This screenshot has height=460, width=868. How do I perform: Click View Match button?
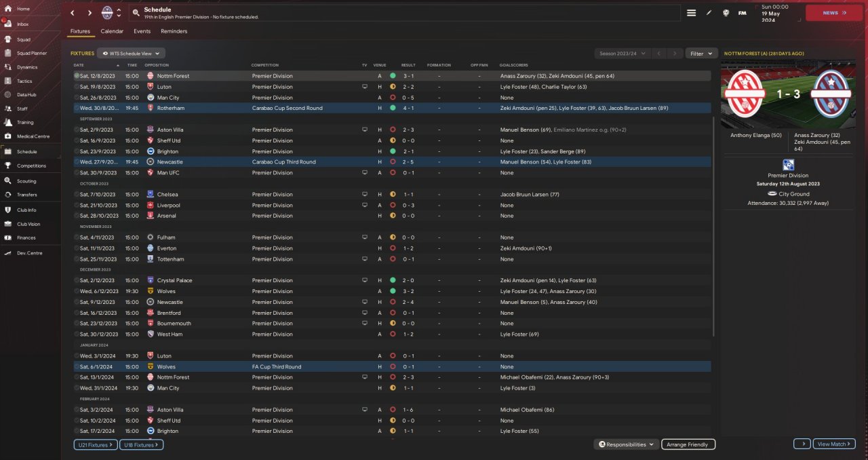click(x=834, y=444)
